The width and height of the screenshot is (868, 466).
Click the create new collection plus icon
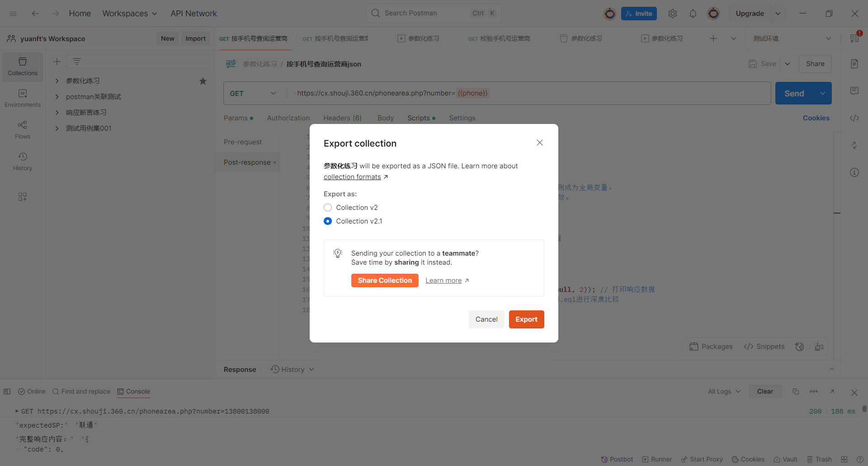click(57, 62)
